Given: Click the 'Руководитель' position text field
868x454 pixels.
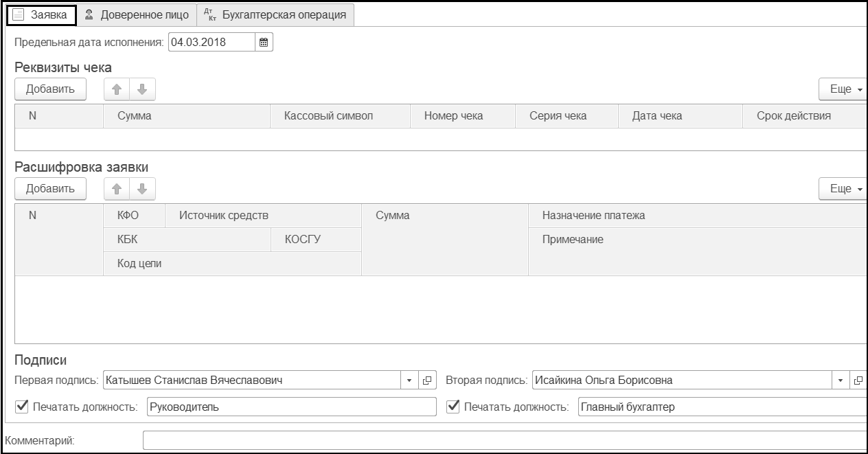Looking at the screenshot, I should (x=291, y=407).
